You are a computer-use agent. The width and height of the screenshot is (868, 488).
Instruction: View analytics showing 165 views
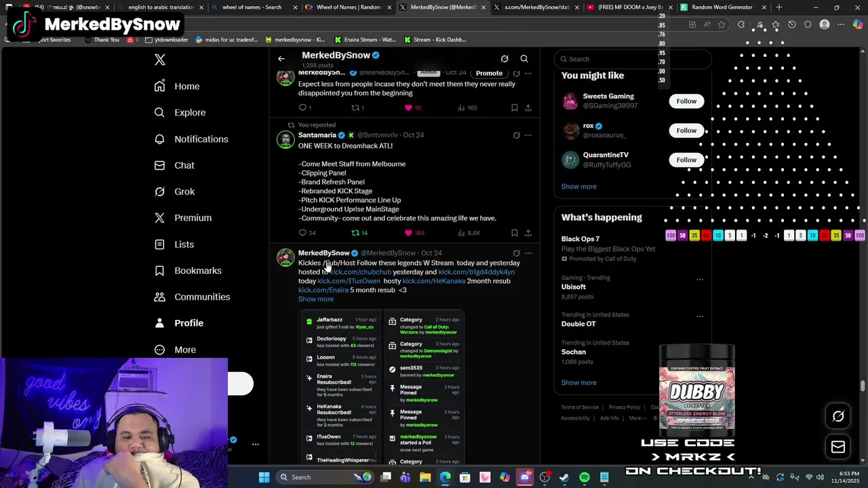(x=467, y=108)
